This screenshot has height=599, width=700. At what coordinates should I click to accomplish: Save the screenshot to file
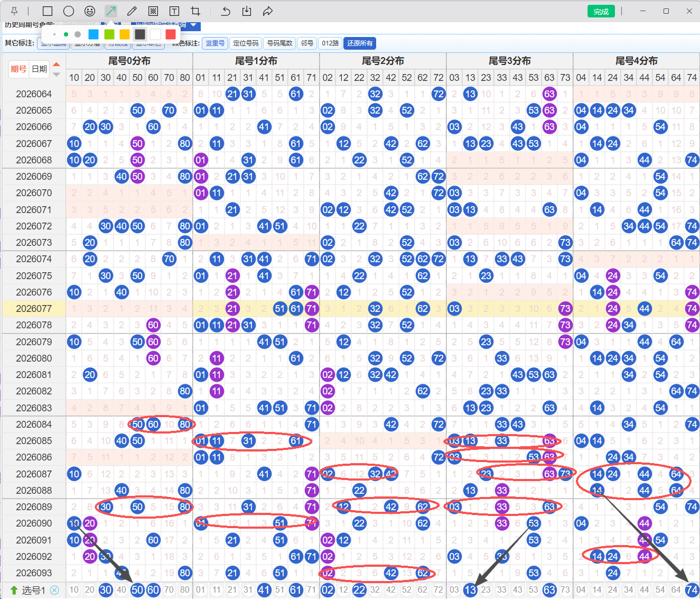pyautogui.click(x=247, y=11)
